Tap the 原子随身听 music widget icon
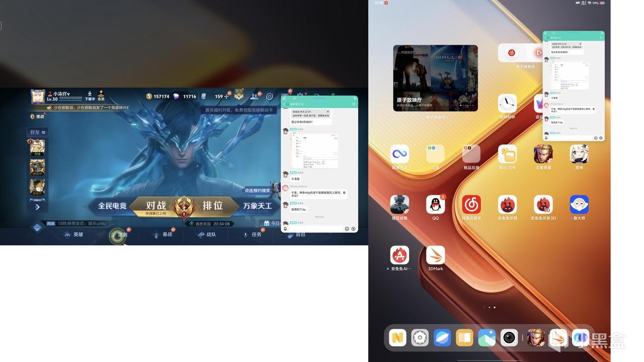644x362 pixels. (x=512, y=52)
